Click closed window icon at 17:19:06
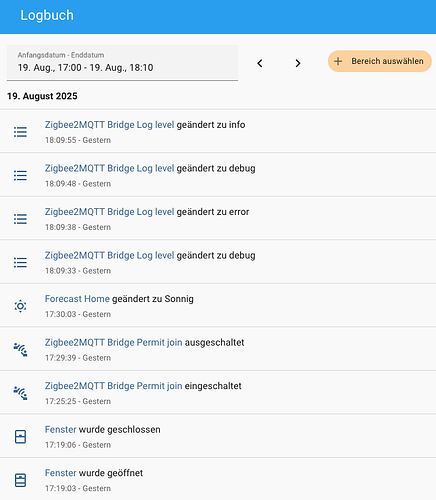This screenshot has height=500, width=436. pyautogui.click(x=20, y=437)
